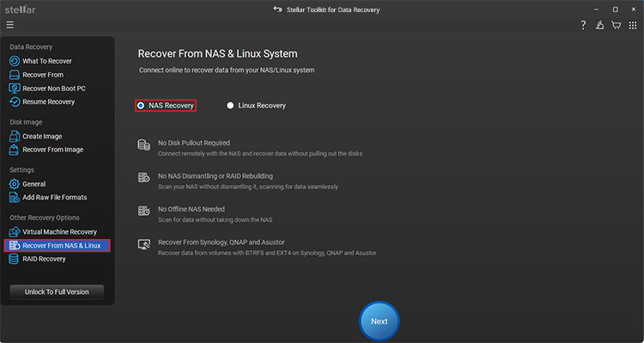Click the No Offline NAS Needed icon
Screen dimensions: 644x343
pos(143,211)
